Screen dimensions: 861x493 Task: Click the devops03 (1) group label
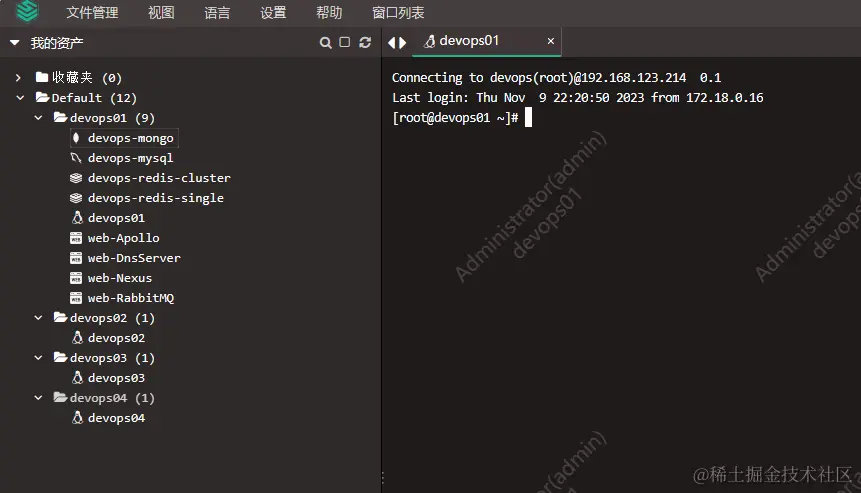click(x=112, y=358)
